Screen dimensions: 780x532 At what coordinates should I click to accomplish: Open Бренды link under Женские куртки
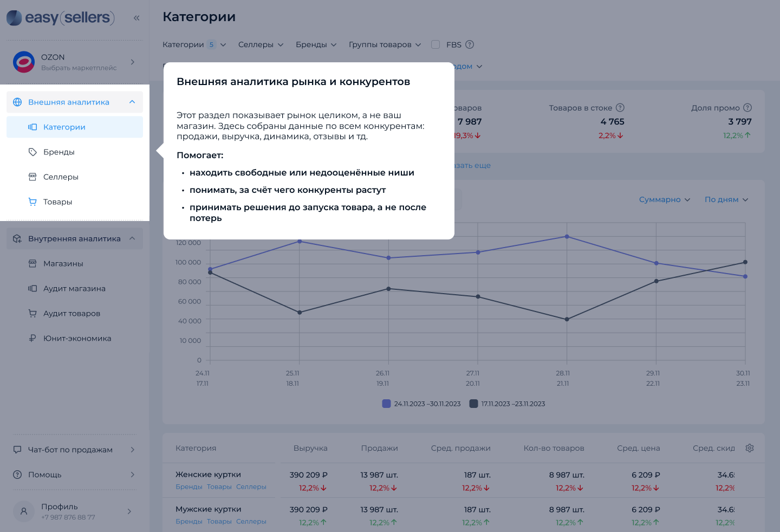point(189,486)
